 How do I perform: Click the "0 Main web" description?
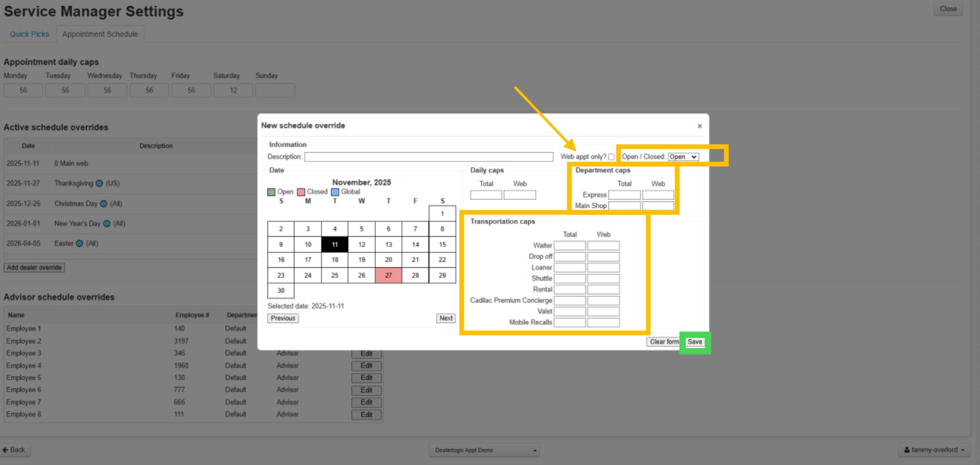coord(71,163)
